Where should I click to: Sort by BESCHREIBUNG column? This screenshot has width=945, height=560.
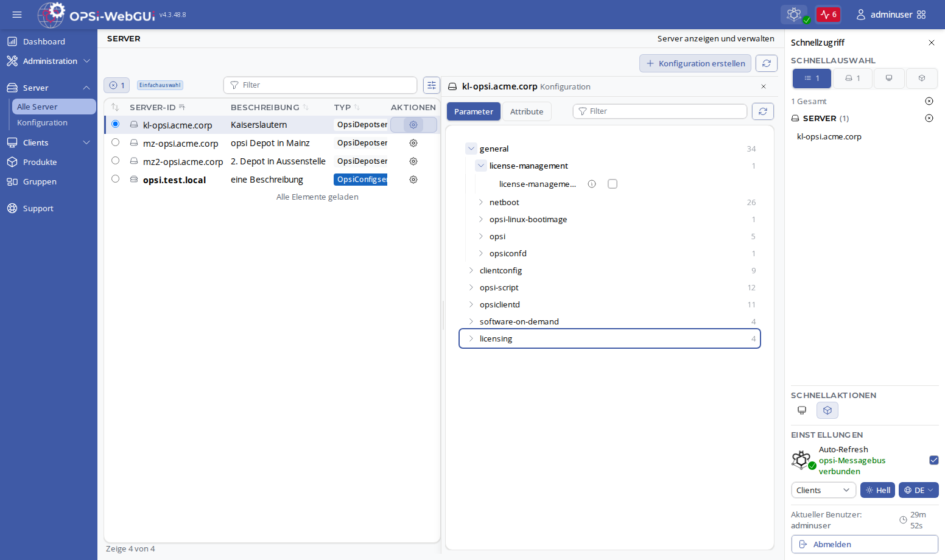[270, 107]
